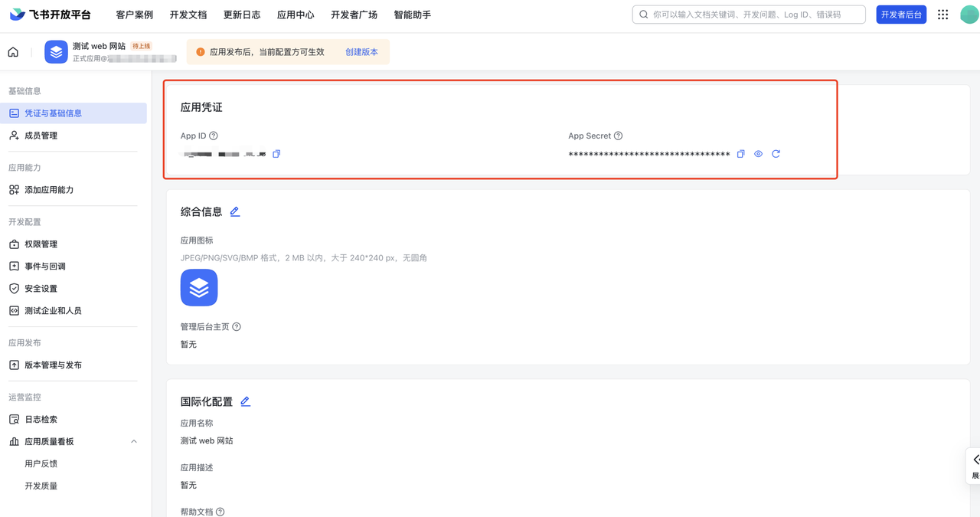Reveal App Secret with eye icon
The height and width of the screenshot is (517, 980).
[x=758, y=154]
